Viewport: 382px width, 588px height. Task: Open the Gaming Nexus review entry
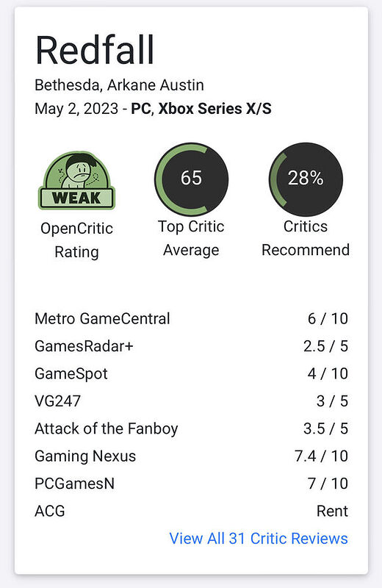(x=191, y=456)
